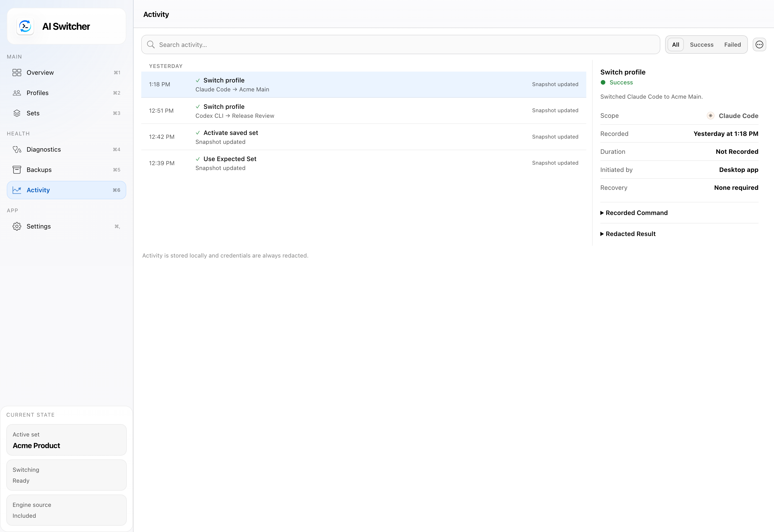Click the Switch profile detail heading
This screenshot has height=532, width=774.
click(623, 72)
